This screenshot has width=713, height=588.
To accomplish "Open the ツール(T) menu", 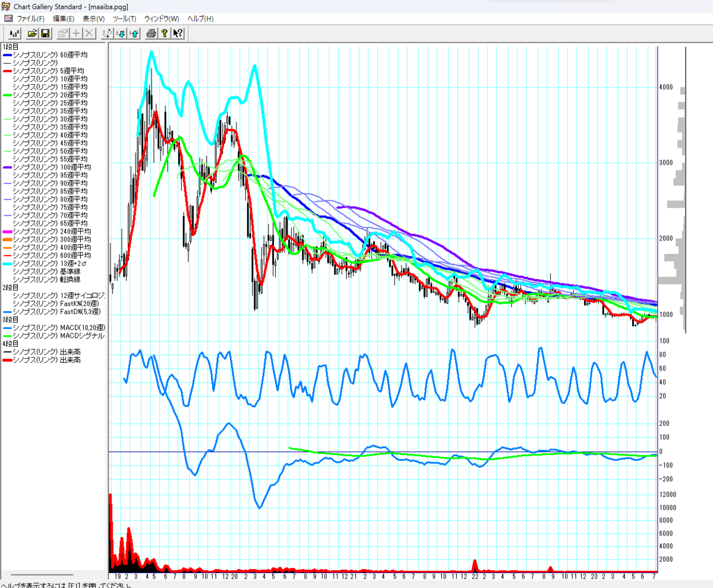I will point(124,18).
